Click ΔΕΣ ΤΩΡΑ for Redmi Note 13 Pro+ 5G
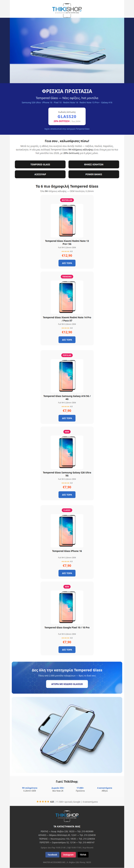 point(67,263)
